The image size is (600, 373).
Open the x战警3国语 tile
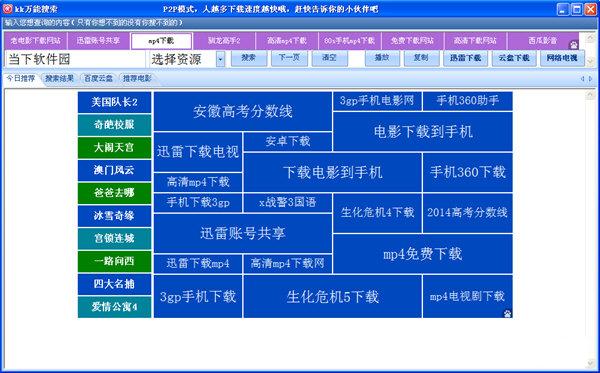[x=287, y=202]
